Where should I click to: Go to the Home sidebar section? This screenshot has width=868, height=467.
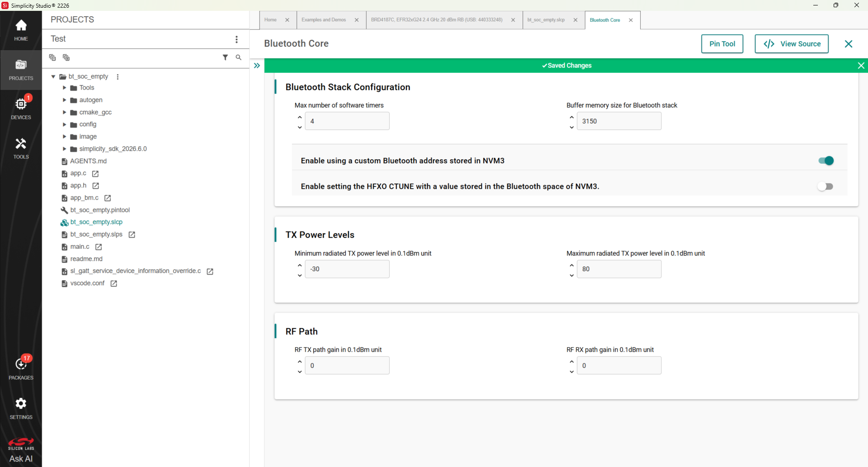(21, 30)
